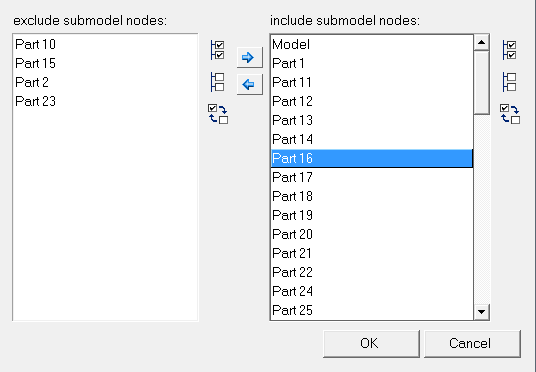Screen dimensions: 536x372
Task: Click the OK button
Action: coord(371,344)
